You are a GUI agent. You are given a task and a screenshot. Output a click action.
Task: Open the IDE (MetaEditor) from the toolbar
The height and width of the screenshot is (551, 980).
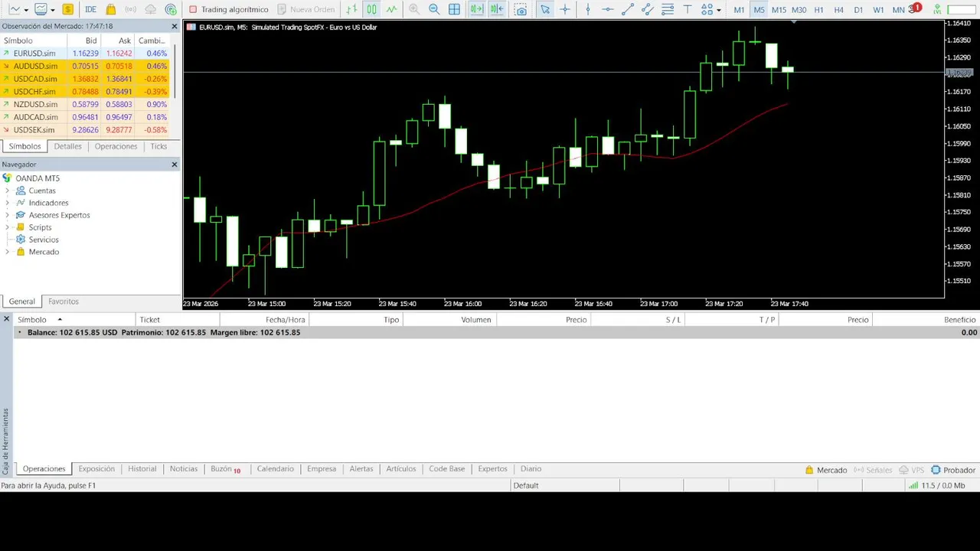pyautogui.click(x=90, y=9)
